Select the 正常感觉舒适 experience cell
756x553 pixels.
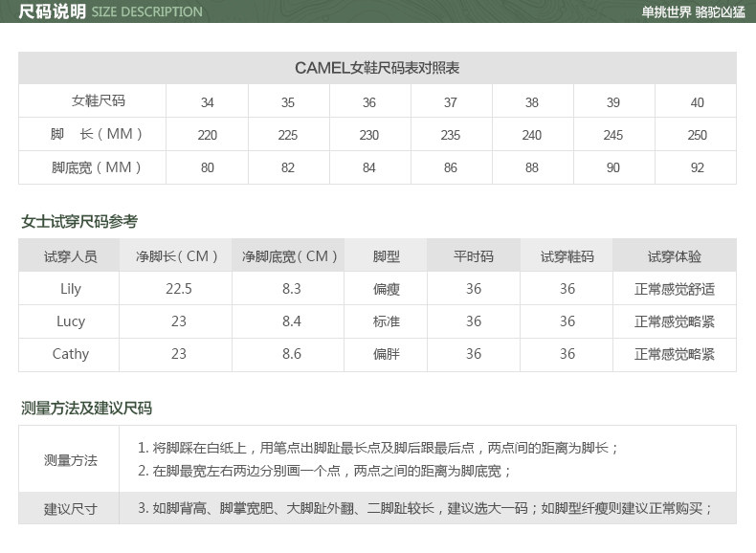pos(675,289)
